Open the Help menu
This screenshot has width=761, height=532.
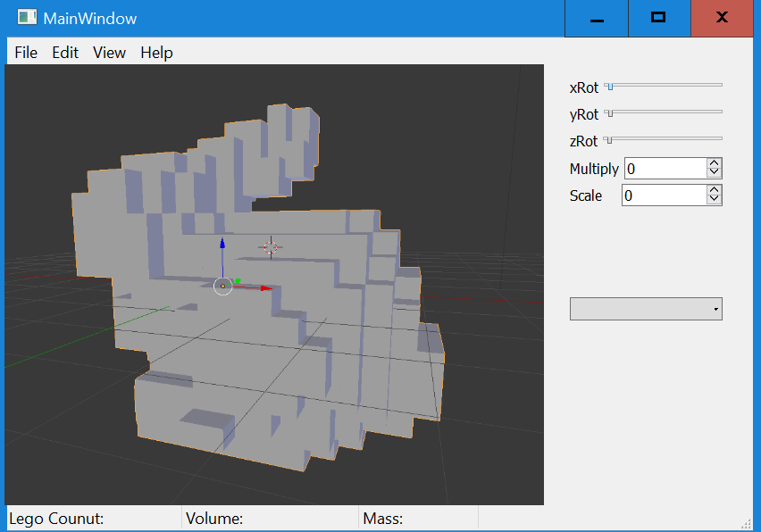(156, 53)
